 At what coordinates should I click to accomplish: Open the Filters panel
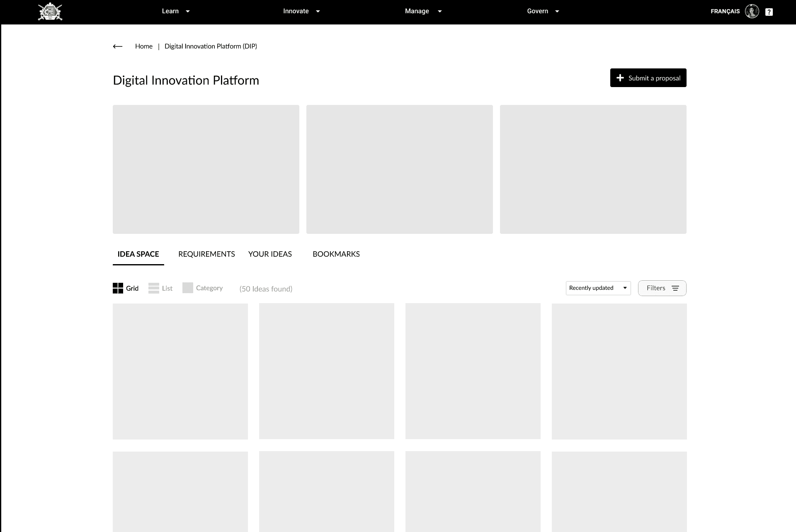[x=662, y=288]
